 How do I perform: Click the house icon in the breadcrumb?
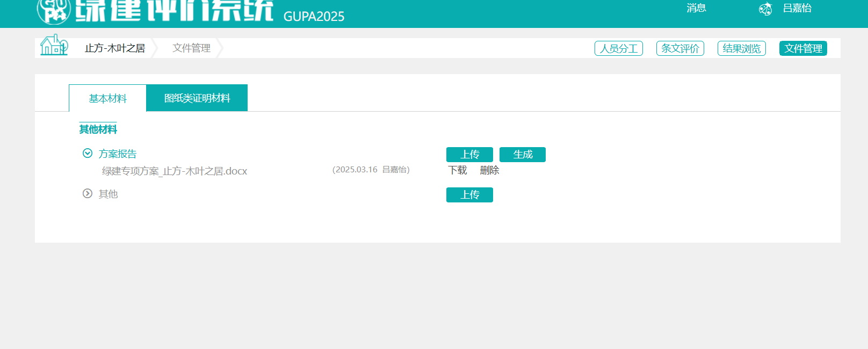point(54,46)
